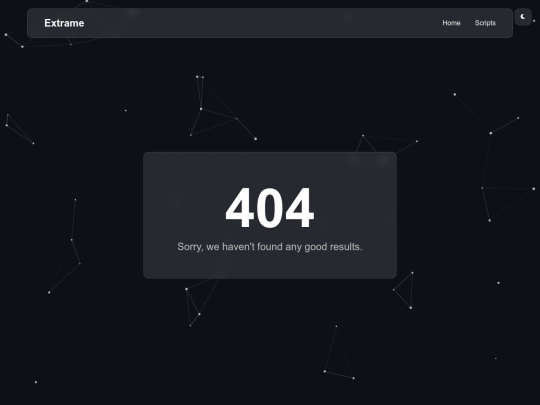Click the last digit 4 of 404

300,208
